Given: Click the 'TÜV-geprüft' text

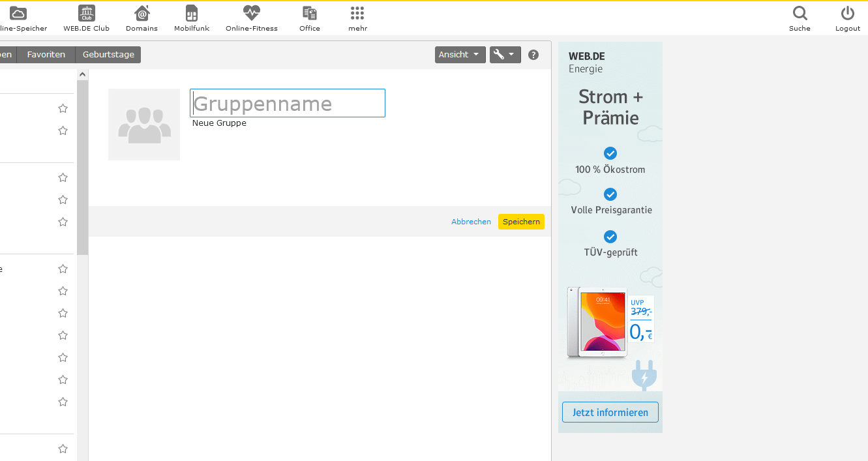Looking at the screenshot, I should click(x=611, y=252).
